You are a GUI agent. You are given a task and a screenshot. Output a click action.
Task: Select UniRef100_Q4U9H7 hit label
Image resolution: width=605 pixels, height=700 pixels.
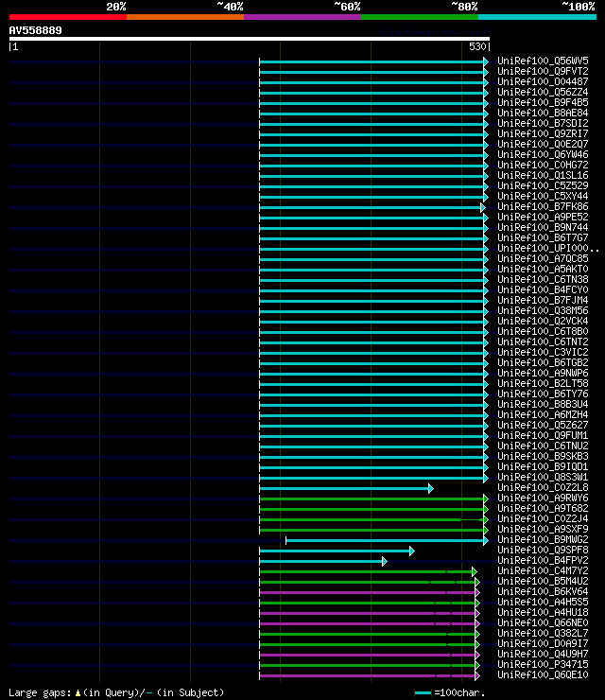543,654
